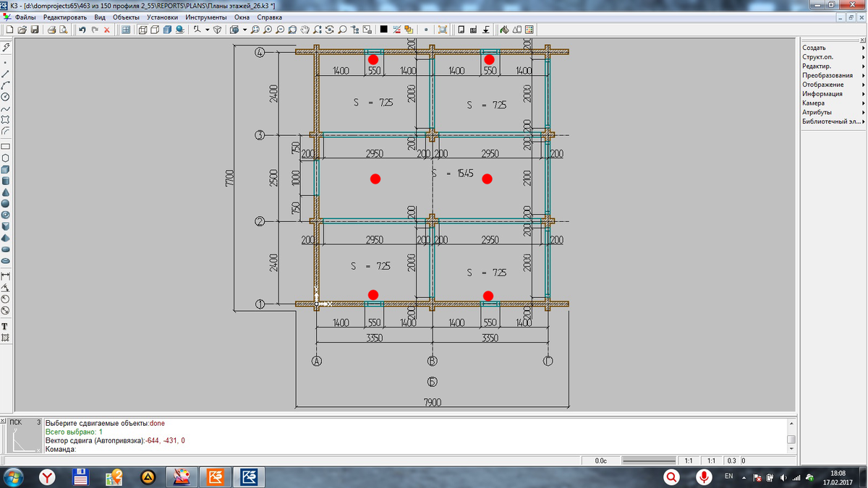Image resolution: width=868 pixels, height=488 pixels.
Task: Open a file with the folder icon
Action: [x=22, y=30]
